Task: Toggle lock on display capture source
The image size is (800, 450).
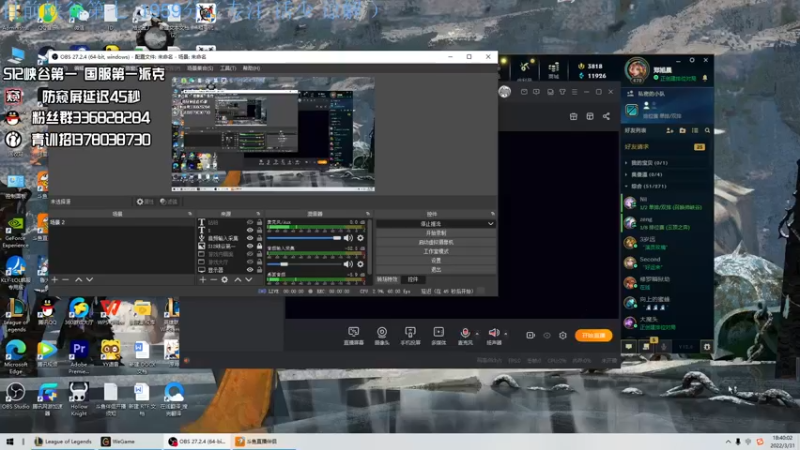Action: [259, 269]
